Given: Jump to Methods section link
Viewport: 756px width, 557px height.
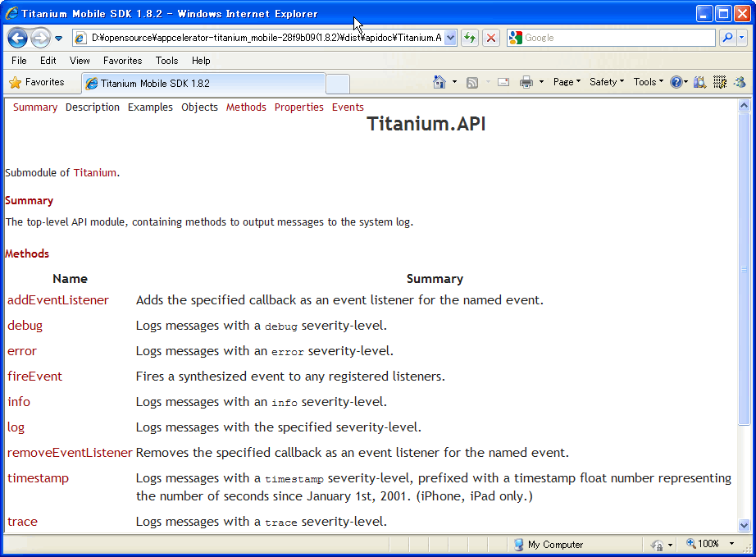Looking at the screenshot, I should pyautogui.click(x=246, y=107).
